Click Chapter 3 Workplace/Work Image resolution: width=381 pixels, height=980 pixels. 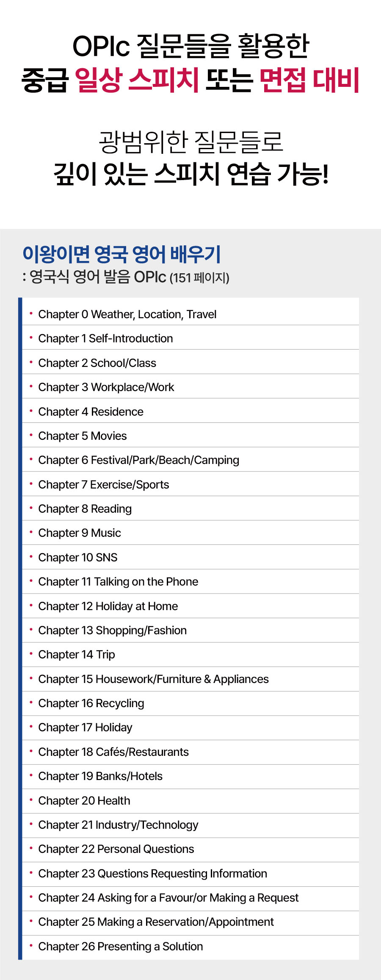coord(106,387)
